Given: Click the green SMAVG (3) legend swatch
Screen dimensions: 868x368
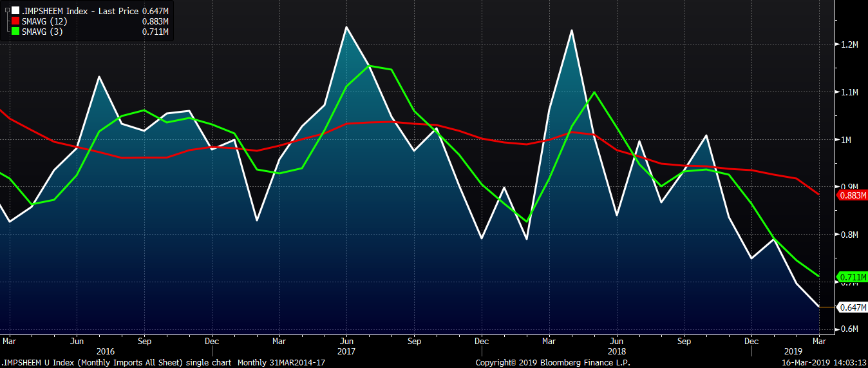Looking at the screenshot, I should (15, 32).
